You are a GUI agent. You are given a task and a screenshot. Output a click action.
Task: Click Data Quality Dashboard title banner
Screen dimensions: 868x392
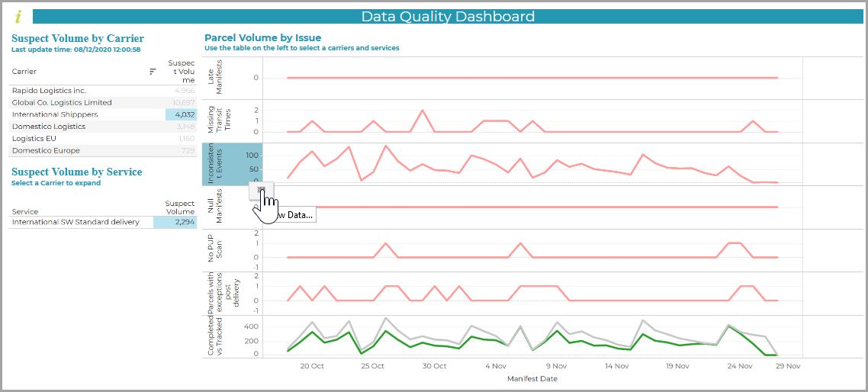(x=448, y=17)
